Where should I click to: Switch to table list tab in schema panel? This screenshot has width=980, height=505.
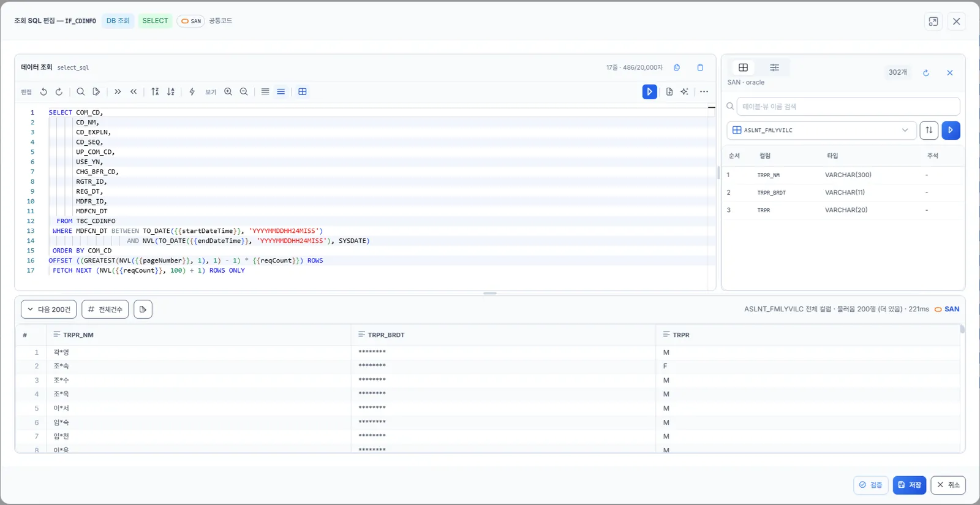743,67
